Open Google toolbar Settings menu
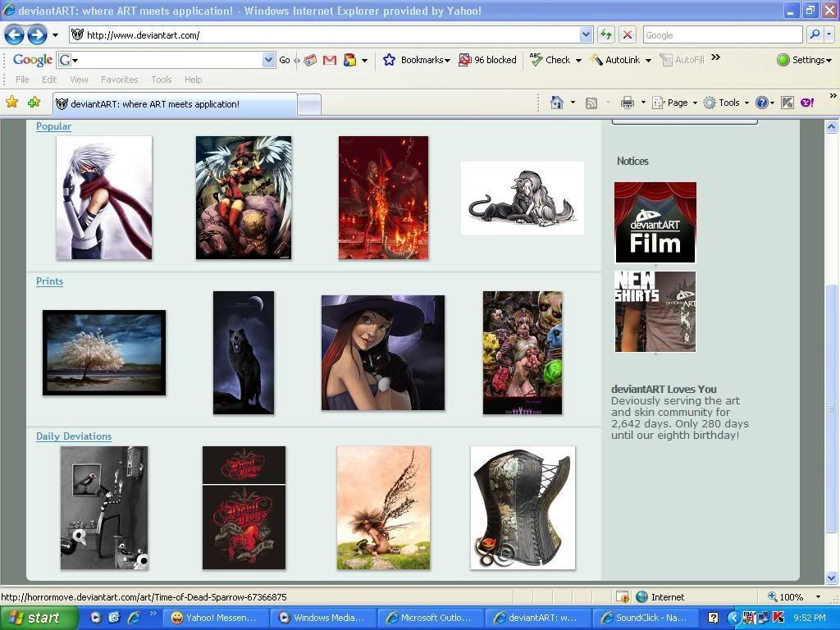The image size is (840, 630). [804, 60]
